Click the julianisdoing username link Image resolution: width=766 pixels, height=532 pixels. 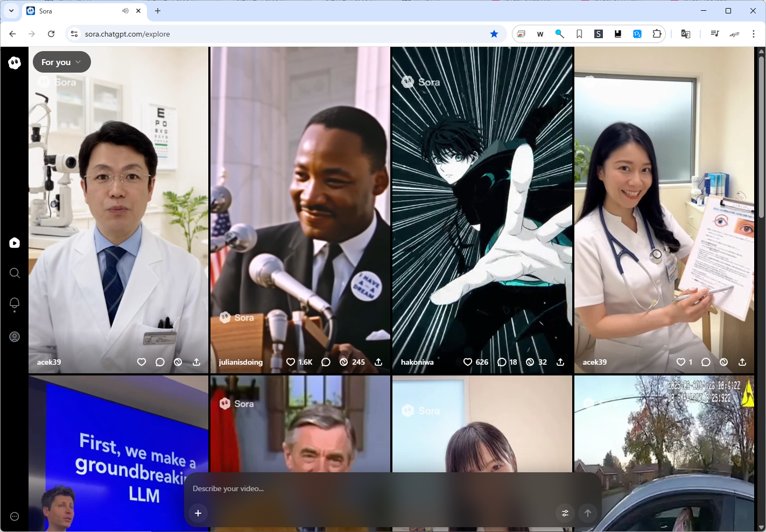241,362
